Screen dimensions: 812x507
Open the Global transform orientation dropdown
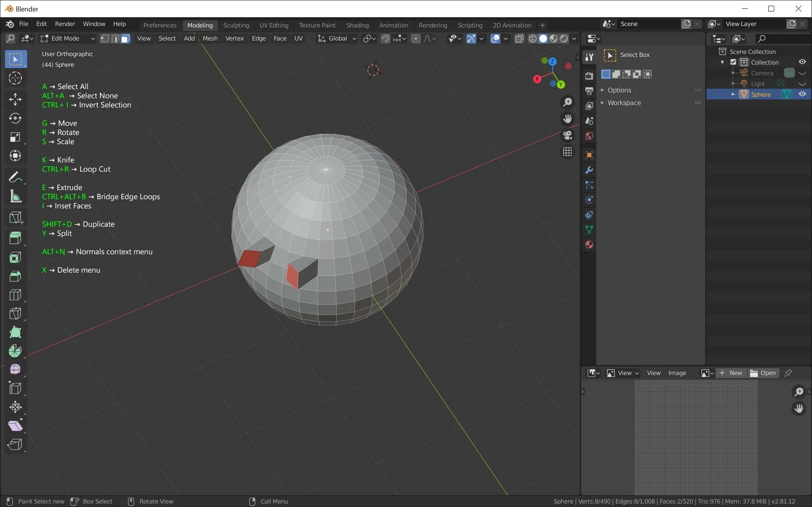(336, 38)
